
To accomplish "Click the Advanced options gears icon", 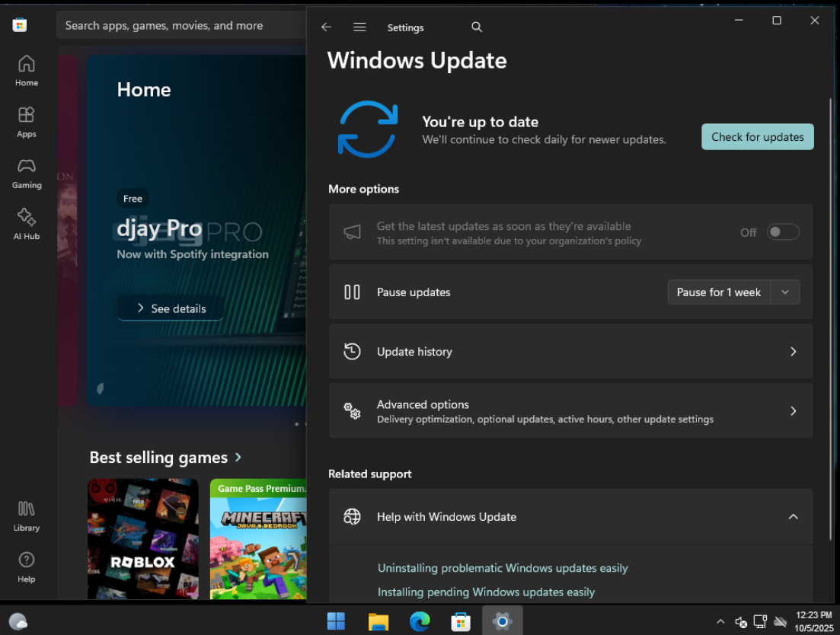I will 352,410.
